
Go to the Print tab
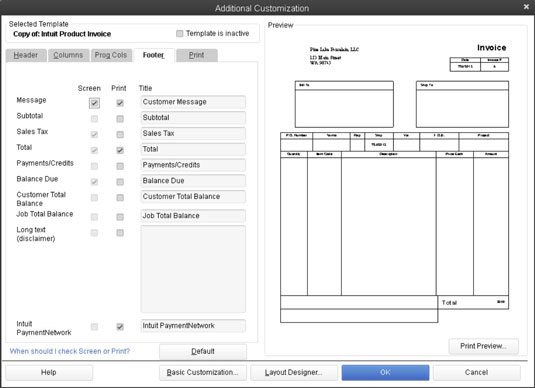point(197,55)
